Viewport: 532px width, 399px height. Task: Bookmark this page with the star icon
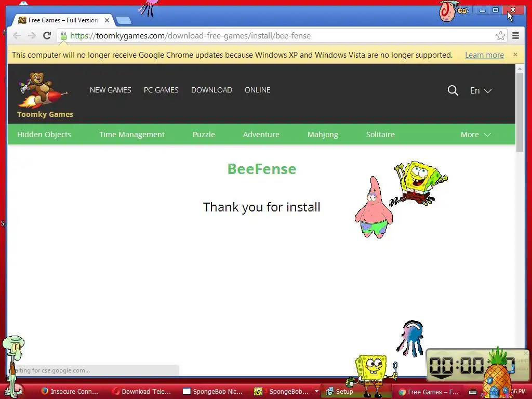(500, 36)
